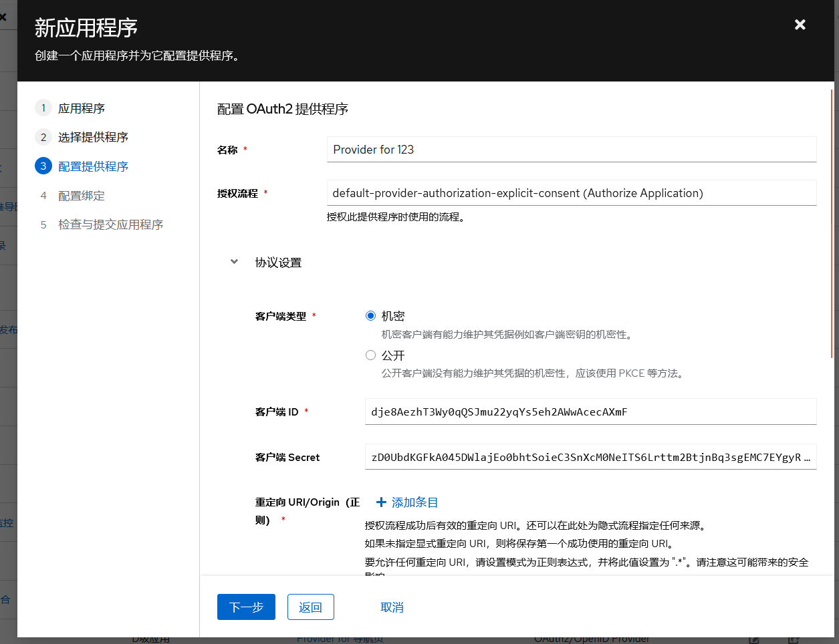
Task: Click the highlighted step 3 badge
Action: pyautogui.click(x=43, y=166)
